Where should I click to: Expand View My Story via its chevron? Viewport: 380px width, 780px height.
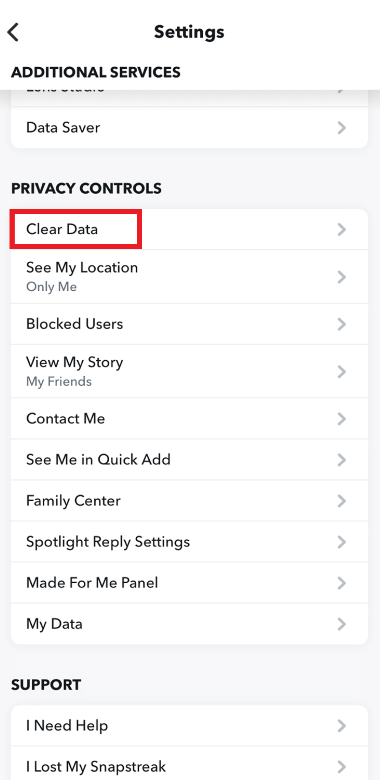click(342, 372)
